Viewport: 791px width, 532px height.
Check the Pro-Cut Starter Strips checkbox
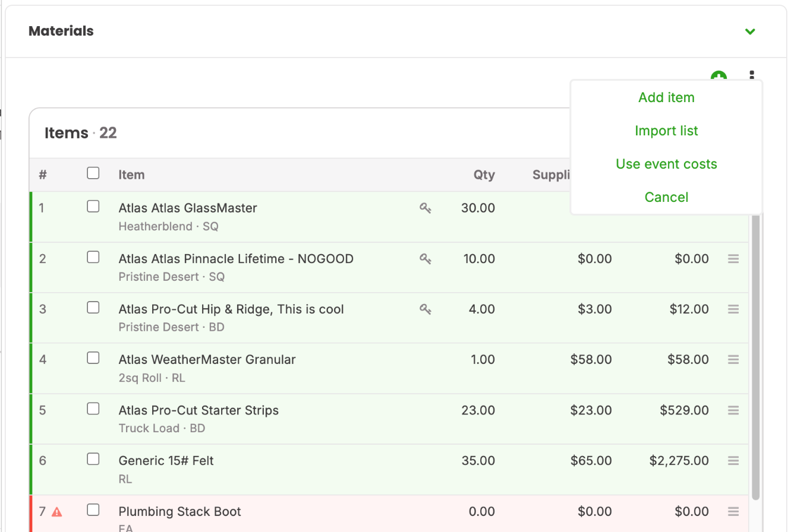[93, 408]
